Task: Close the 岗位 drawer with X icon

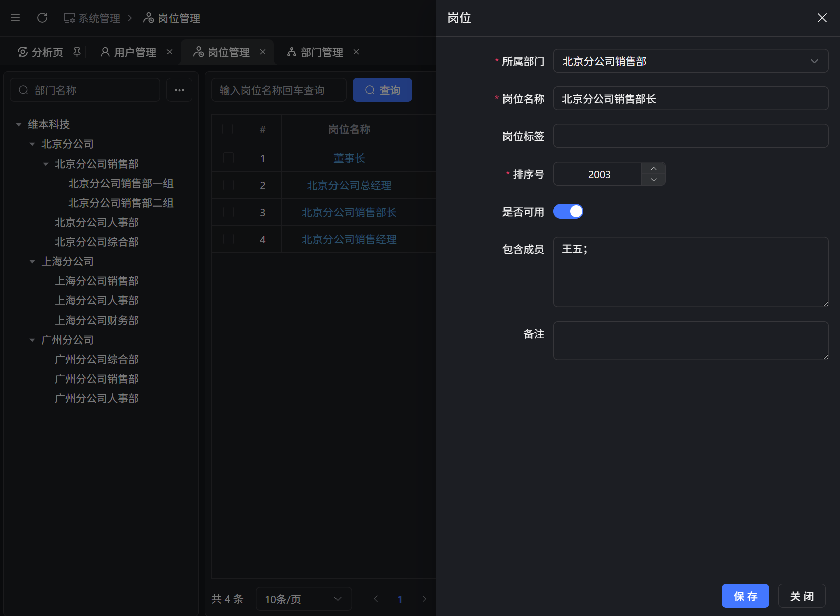Action: click(822, 18)
